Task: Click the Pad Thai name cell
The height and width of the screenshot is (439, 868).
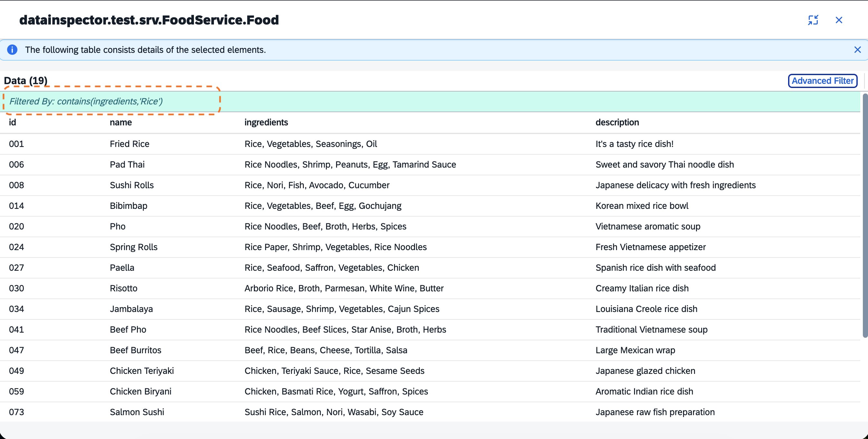Action: (x=127, y=164)
